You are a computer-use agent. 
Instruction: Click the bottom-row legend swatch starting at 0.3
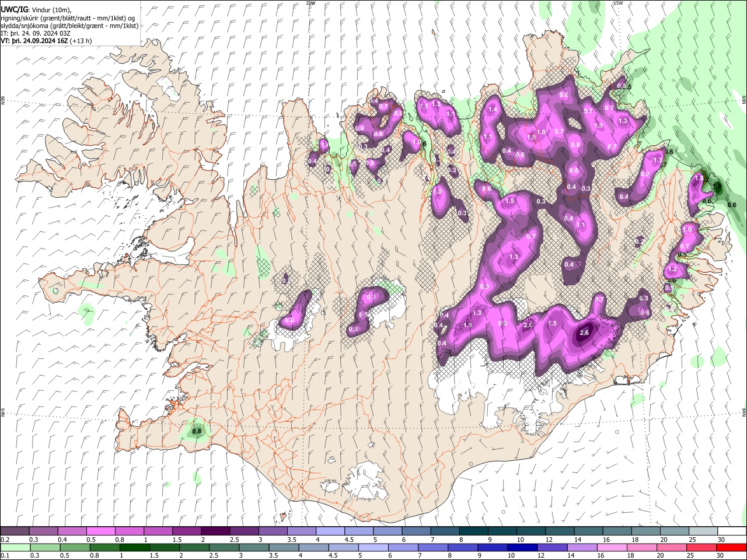tap(45, 548)
